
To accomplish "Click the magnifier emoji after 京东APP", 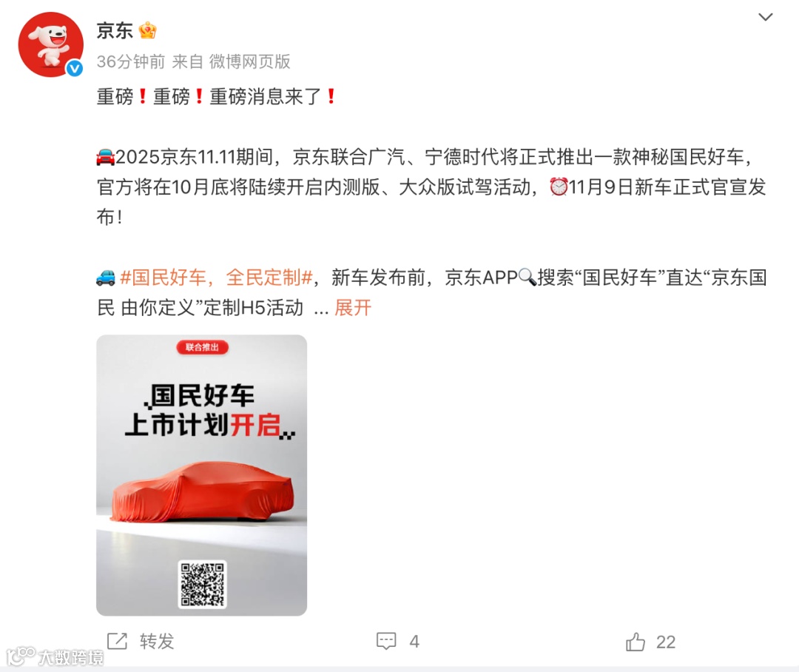I will (527, 278).
